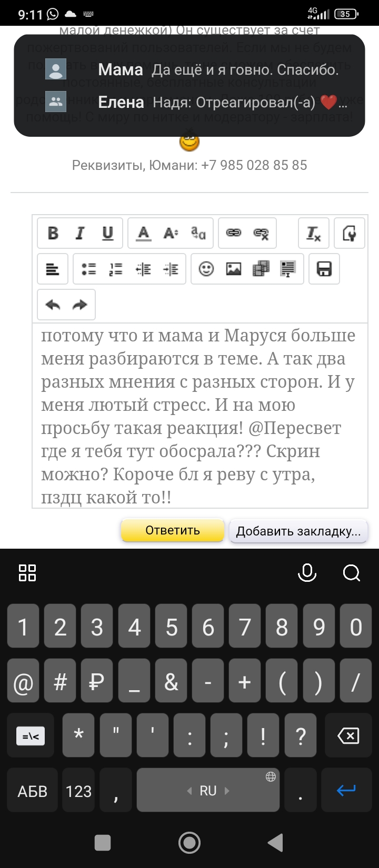This screenshot has height=868, width=379.
Task: Open the text color picker
Action: point(143,233)
